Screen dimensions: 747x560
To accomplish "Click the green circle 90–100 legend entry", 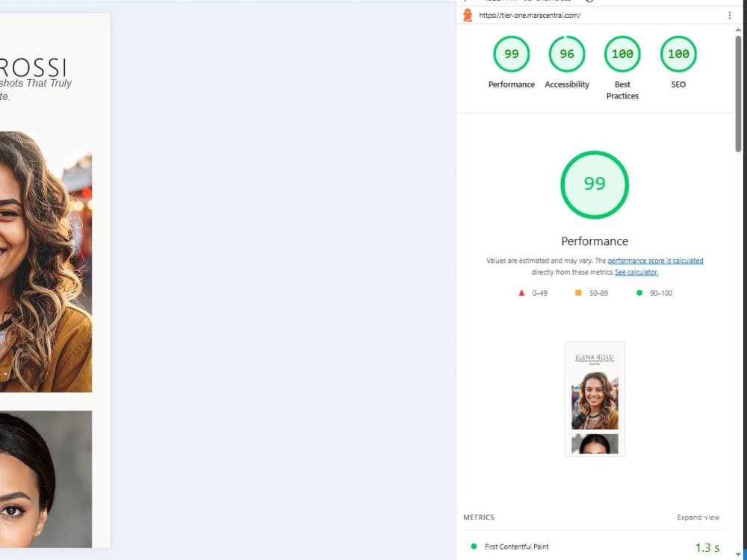I will point(654,293).
